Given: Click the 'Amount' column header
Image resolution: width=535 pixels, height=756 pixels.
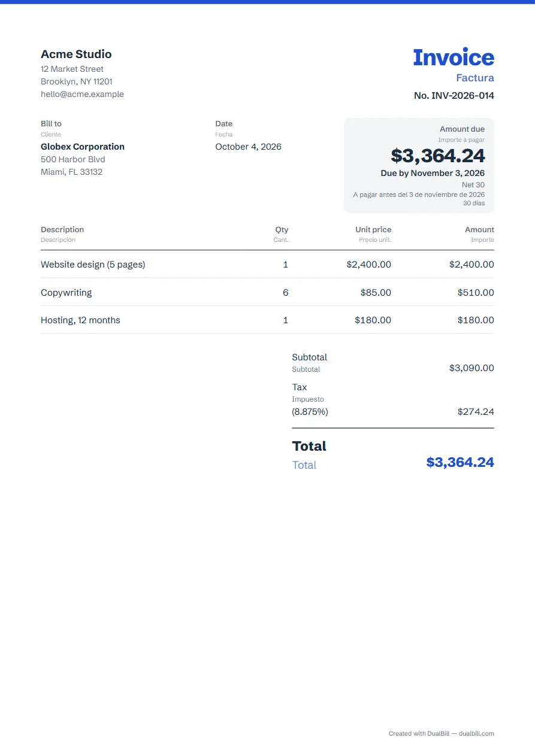Looking at the screenshot, I should [x=479, y=229].
